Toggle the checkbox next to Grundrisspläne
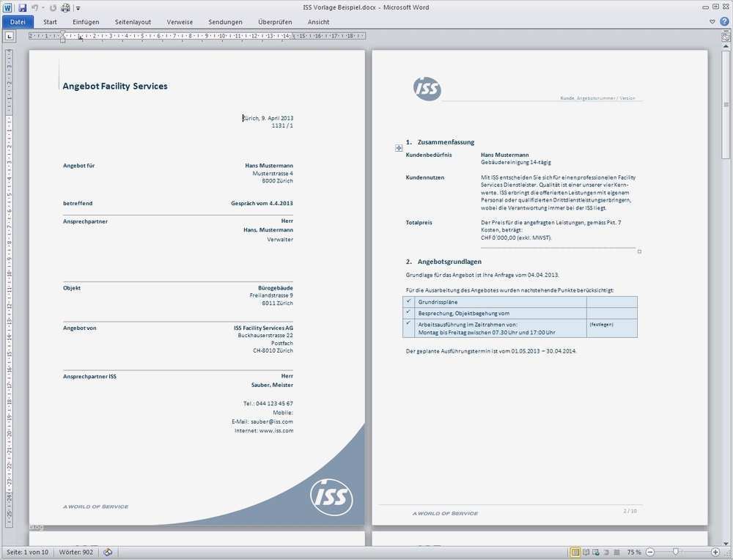The image size is (733, 560). pos(407,301)
